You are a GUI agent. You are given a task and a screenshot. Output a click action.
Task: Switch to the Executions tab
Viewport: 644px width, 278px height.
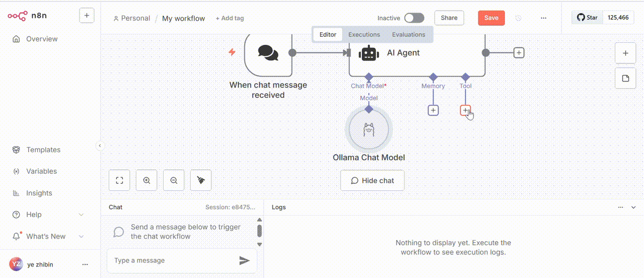click(x=364, y=34)
